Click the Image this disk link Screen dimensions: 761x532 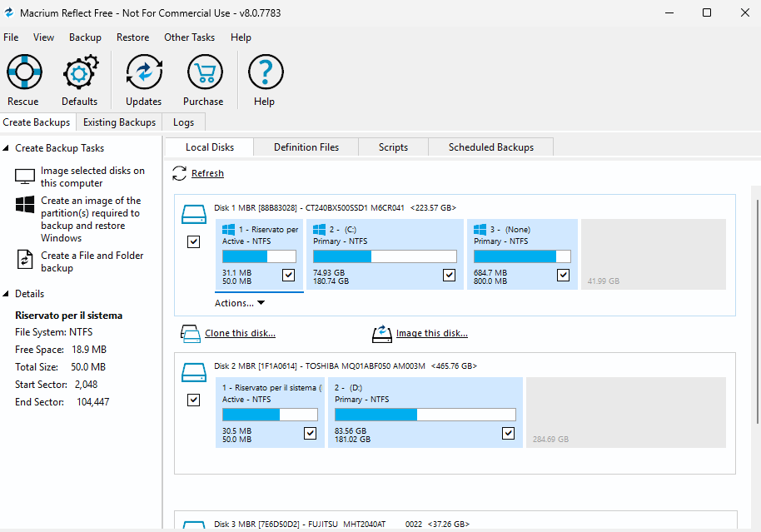tap(432, 334)
